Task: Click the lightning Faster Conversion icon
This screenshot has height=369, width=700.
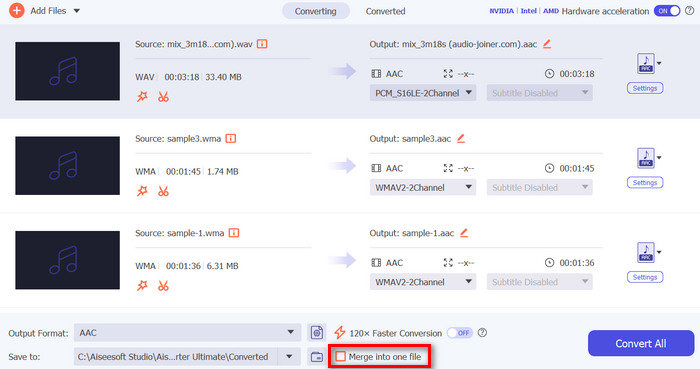Action: pos(340,332)
